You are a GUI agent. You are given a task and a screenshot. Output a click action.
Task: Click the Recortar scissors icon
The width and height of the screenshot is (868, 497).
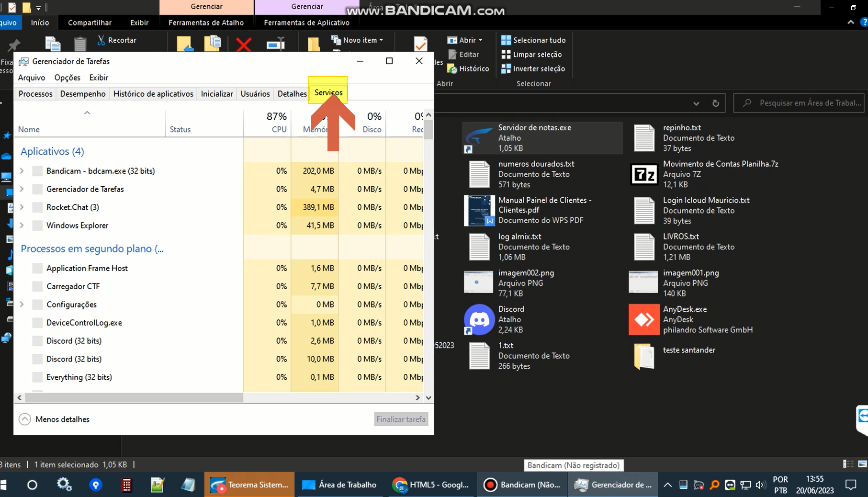tap(101, 40)
